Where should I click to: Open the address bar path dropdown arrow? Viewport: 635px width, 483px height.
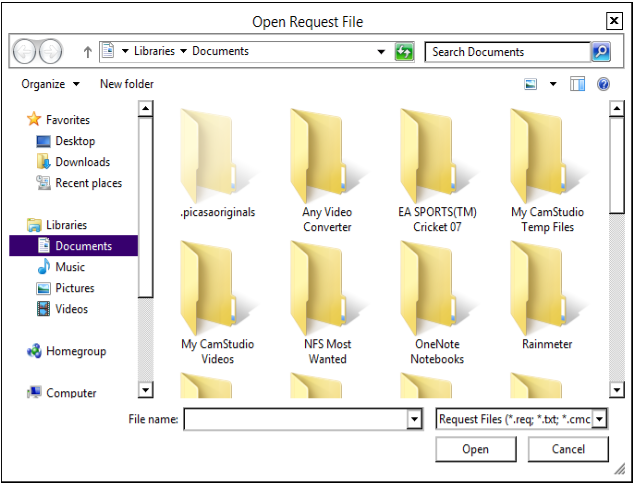381,51
